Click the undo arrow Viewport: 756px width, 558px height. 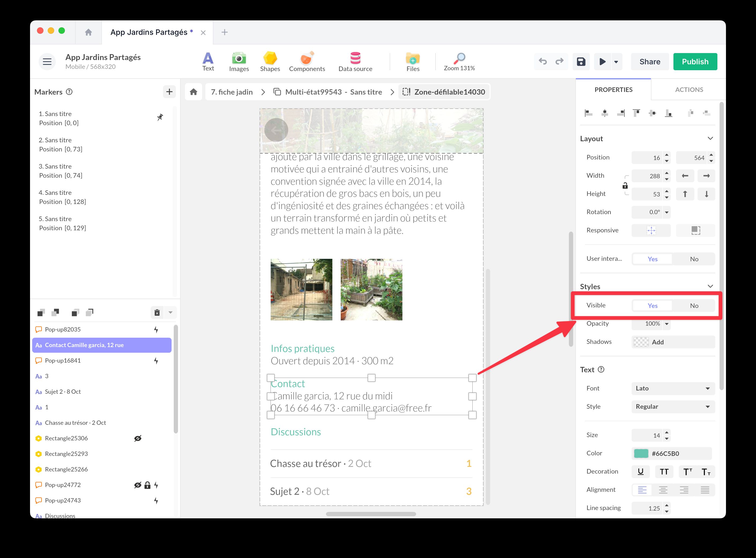pos(543,61)
